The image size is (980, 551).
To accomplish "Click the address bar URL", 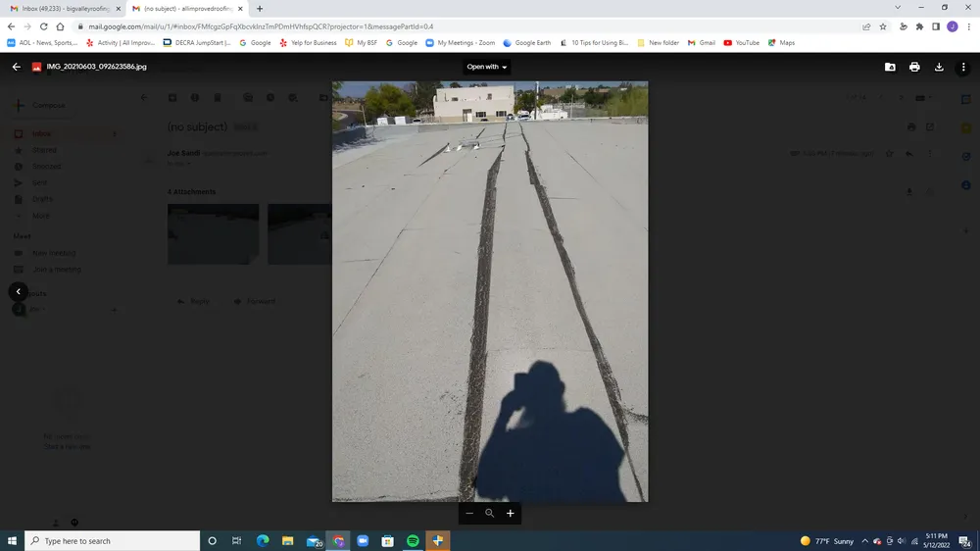I will click(x=261, y=26).
